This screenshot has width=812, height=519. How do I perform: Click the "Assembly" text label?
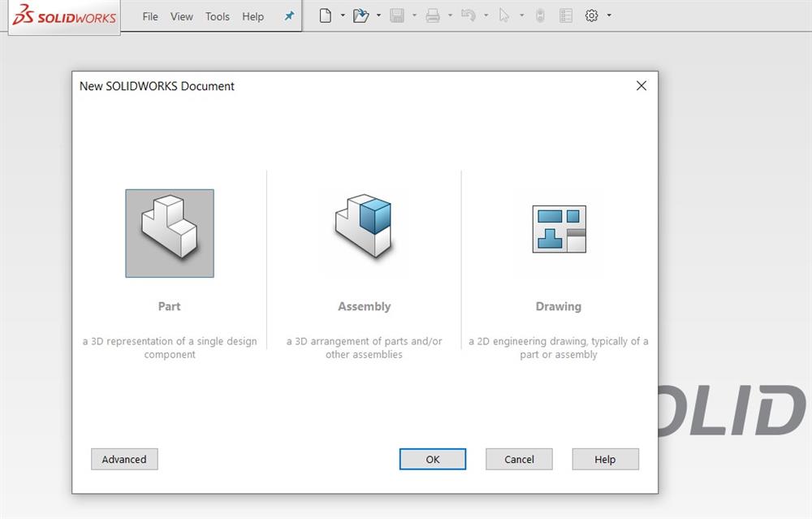(365, 307)
